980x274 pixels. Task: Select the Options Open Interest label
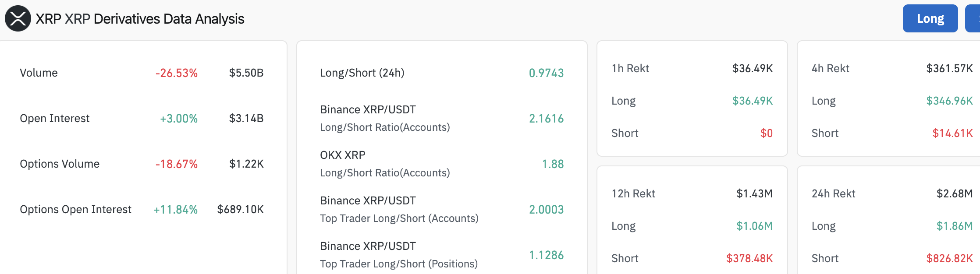pos(75,209)
